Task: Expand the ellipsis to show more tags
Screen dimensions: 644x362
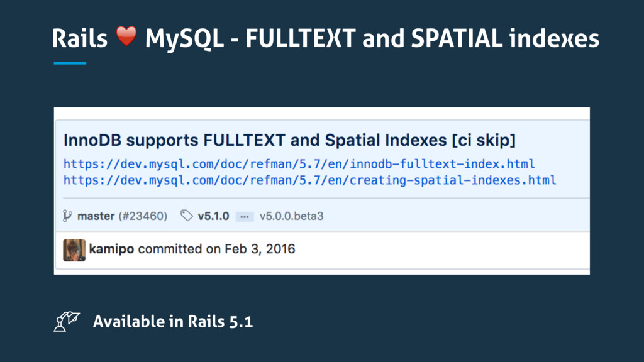Action: (244, 216)
